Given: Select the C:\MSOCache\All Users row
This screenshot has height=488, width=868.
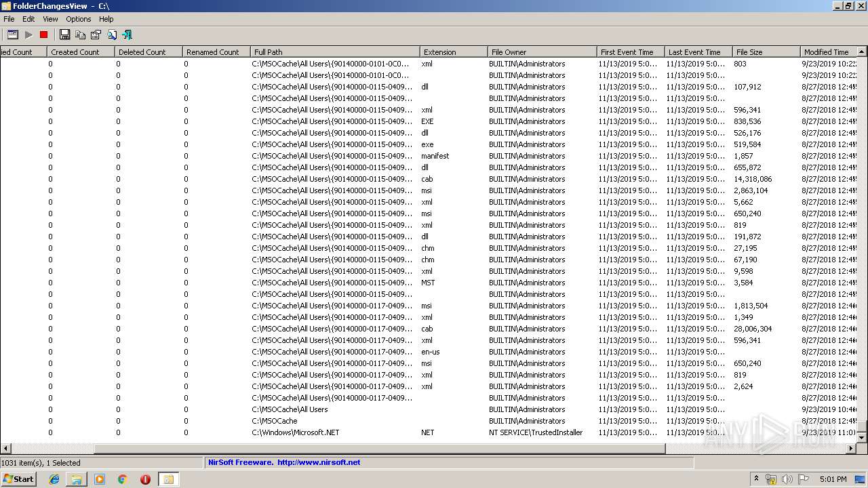Looking at the screenshot, I should [429, 409].
